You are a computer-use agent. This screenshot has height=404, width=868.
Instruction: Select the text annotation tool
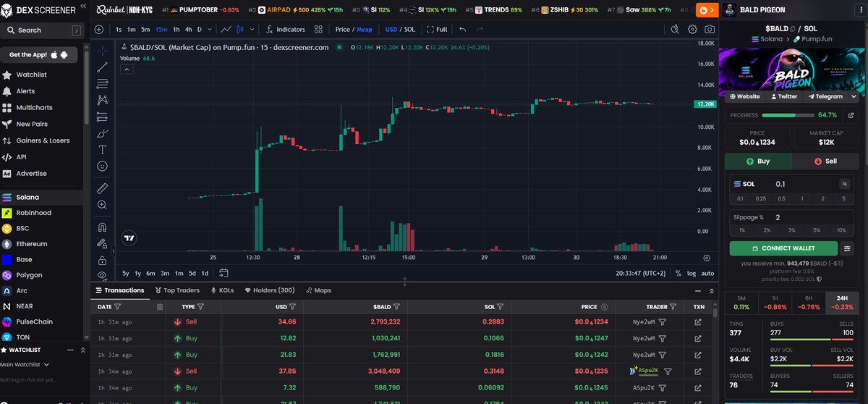(102, 150)
